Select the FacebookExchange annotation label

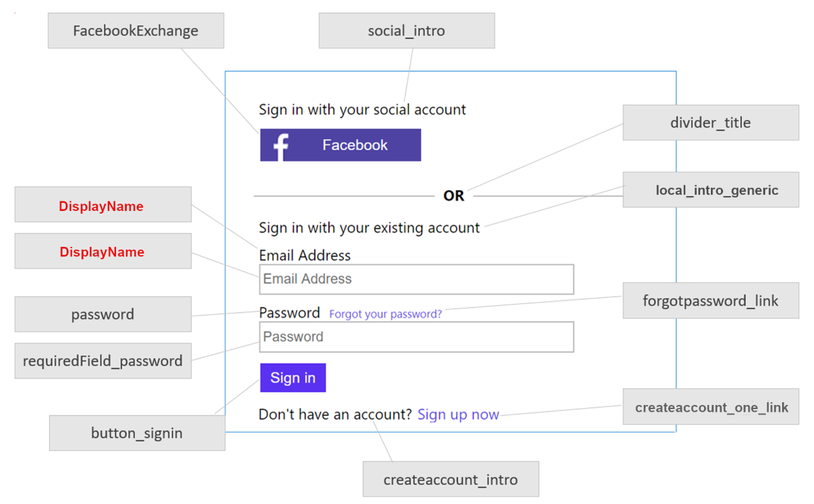(x=136, y=31)
